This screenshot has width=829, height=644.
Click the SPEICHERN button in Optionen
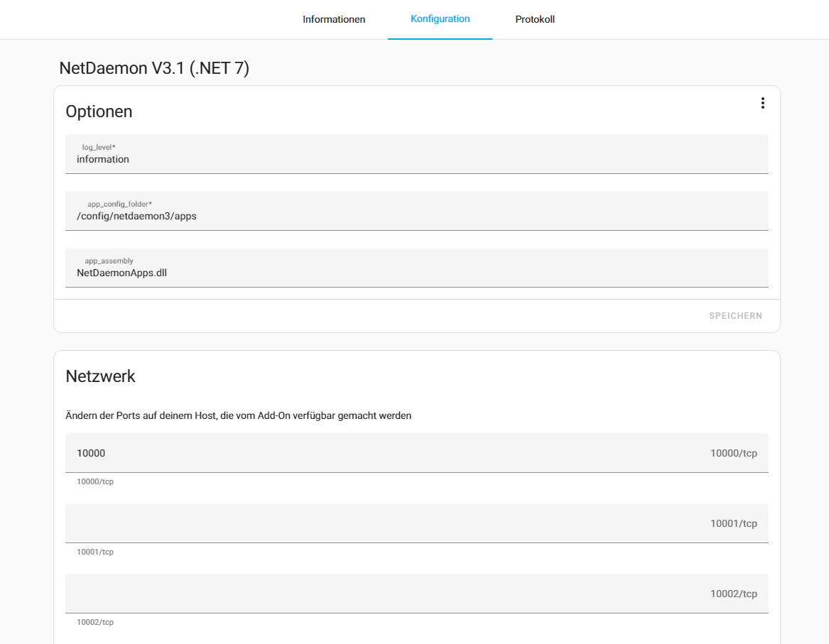[x=735, y=316]
